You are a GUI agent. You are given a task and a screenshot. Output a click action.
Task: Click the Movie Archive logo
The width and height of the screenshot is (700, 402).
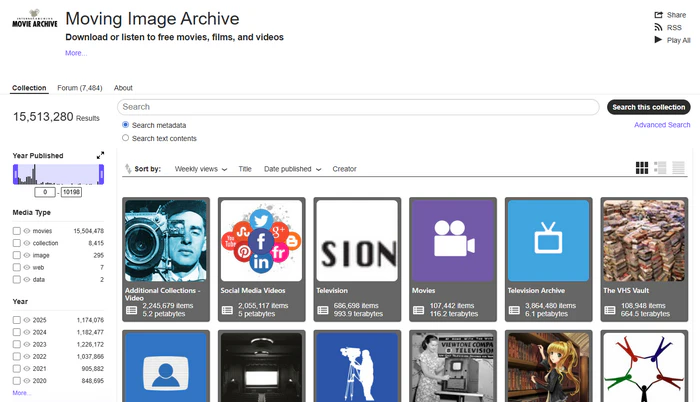(x=35, y=19)
